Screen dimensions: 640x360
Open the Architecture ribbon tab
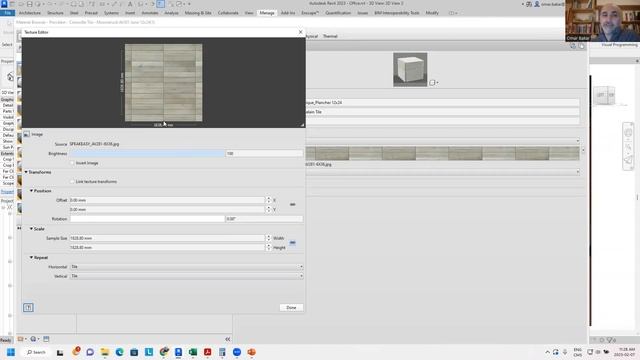coord(30,13)
